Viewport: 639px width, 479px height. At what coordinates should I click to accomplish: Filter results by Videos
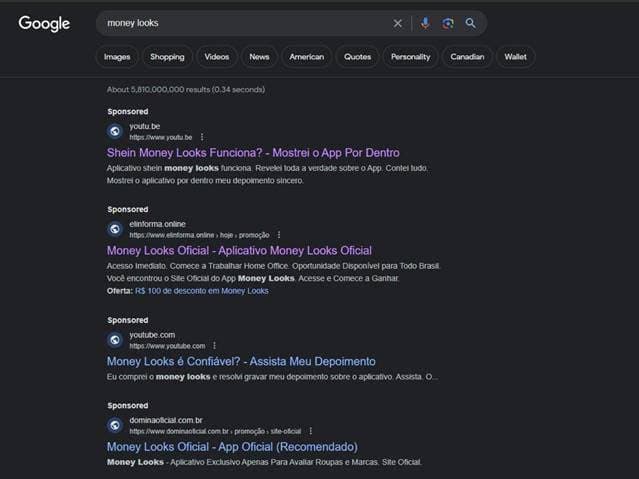click(x=216, y=57)
